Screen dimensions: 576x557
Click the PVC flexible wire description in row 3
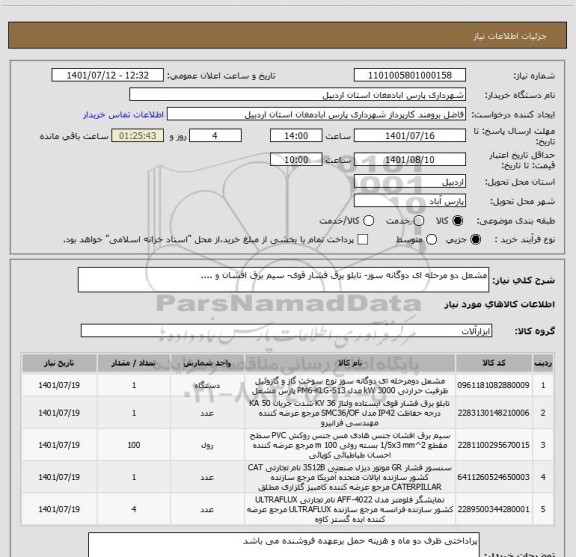coord(350,445)
